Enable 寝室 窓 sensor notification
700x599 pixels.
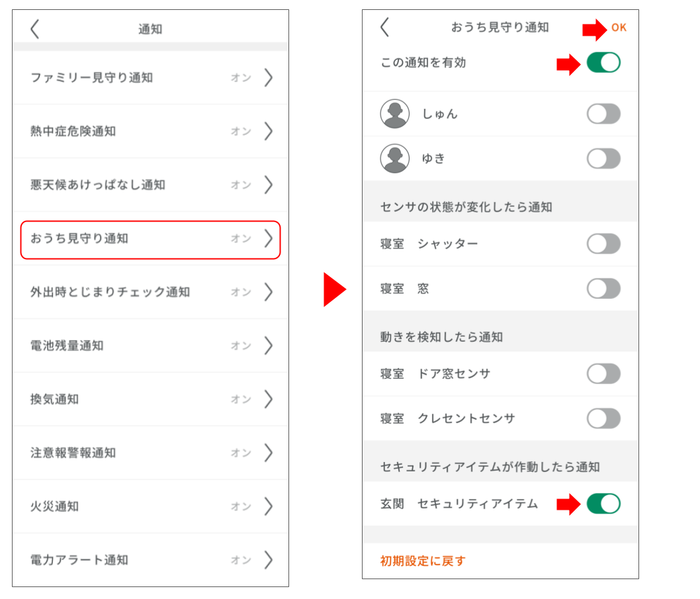pos(603,288)
